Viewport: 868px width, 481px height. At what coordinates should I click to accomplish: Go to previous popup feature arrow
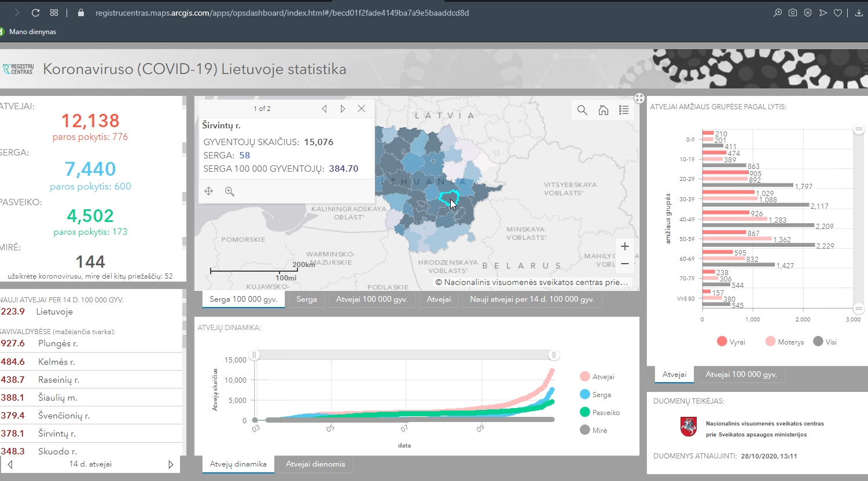point(324,109)
